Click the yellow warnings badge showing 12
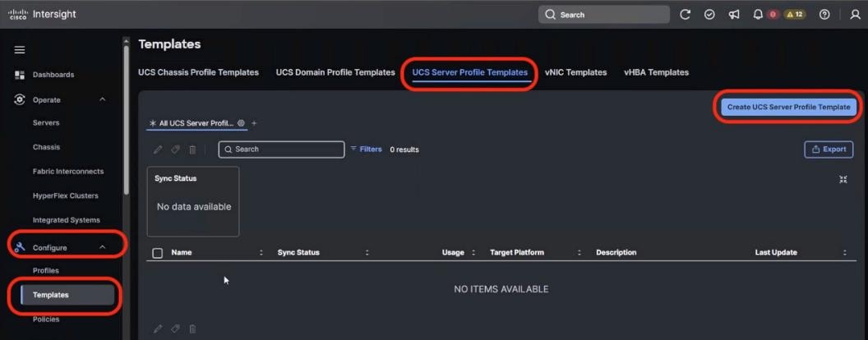The image size is (868, 340). (x=794, y=15)
